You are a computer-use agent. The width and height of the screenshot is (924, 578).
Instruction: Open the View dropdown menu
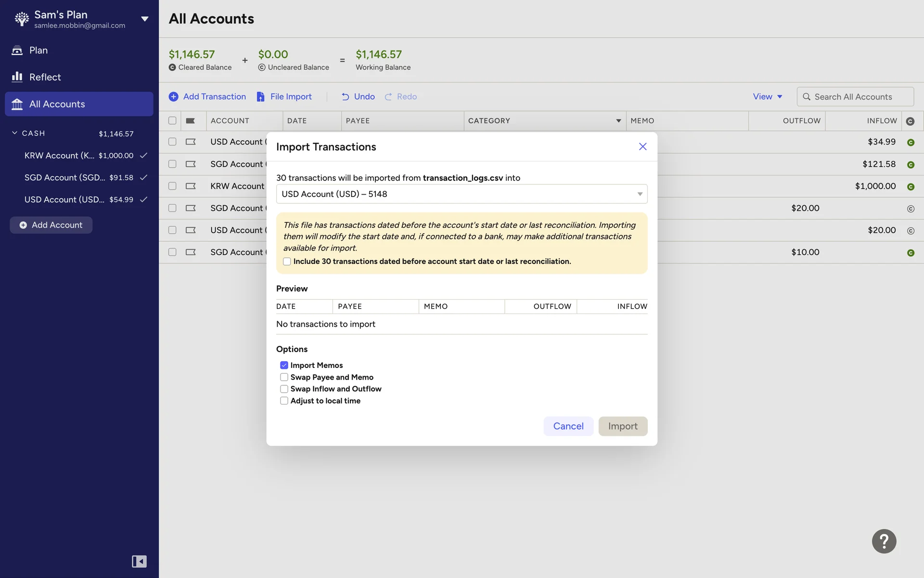[x=767, y=97]
